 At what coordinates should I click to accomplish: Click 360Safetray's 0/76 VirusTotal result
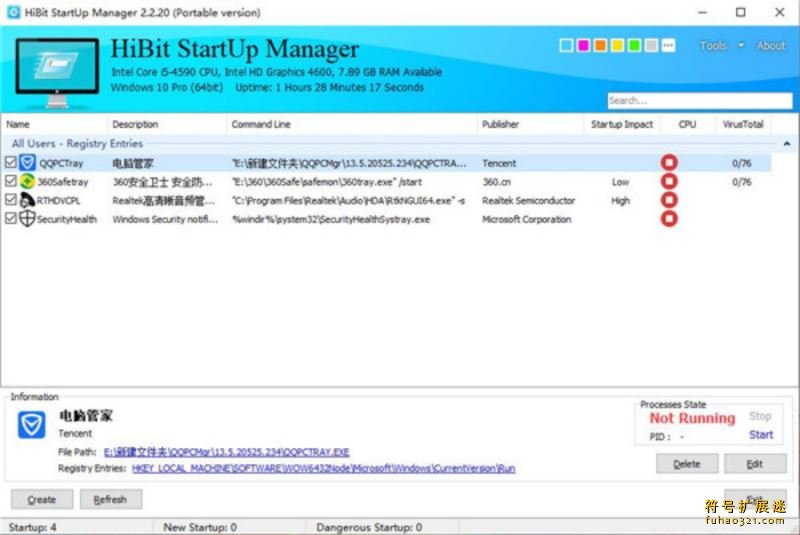741,182
